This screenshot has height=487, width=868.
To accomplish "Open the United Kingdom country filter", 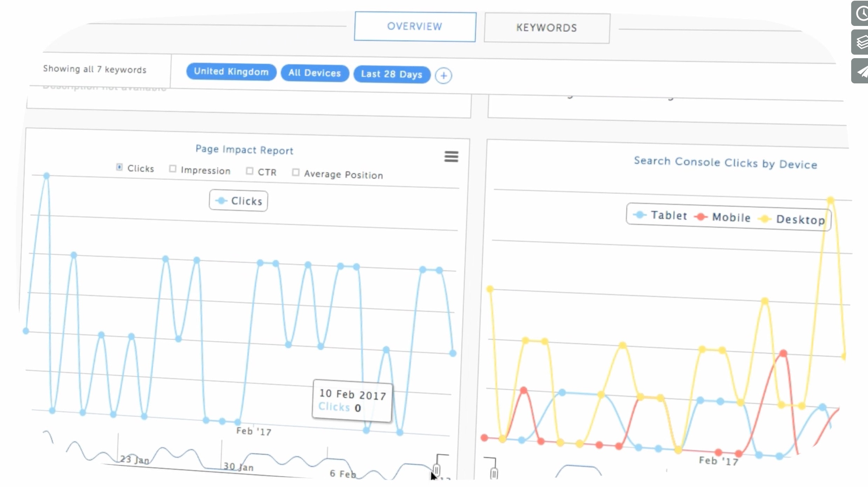I will [231, 72].
